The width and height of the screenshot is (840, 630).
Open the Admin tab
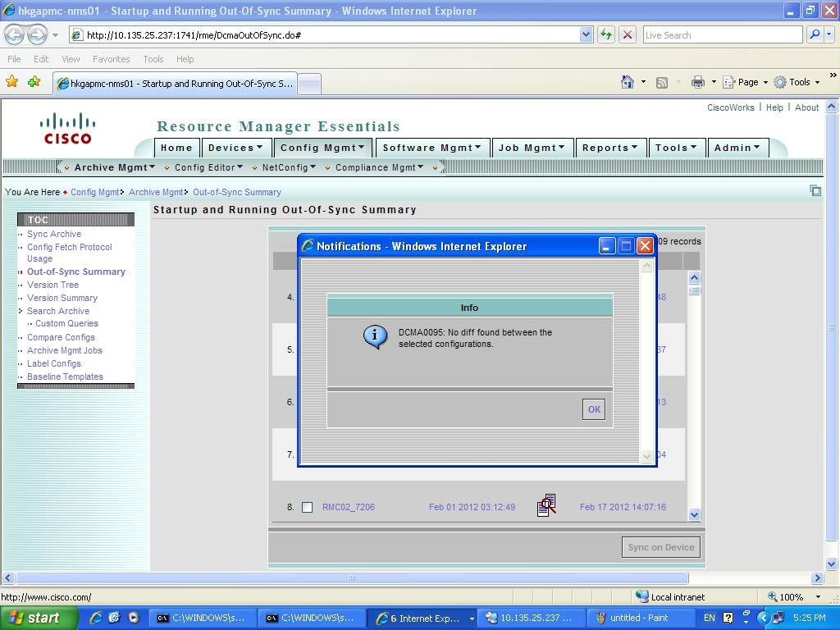pos(737,148)
